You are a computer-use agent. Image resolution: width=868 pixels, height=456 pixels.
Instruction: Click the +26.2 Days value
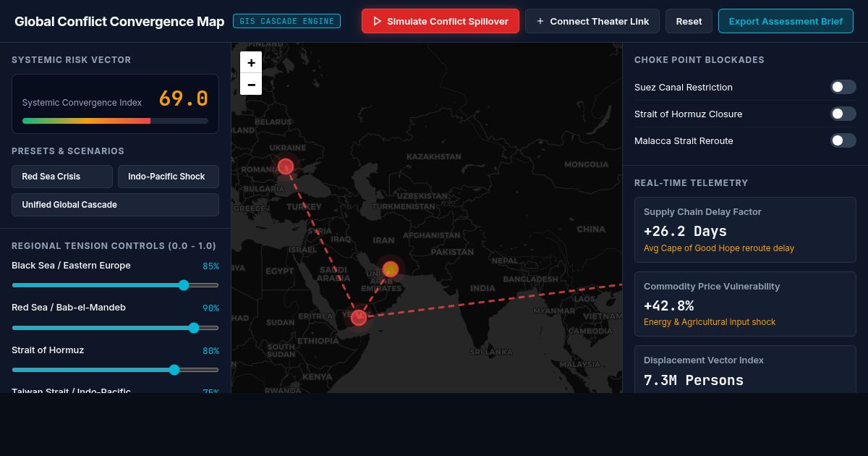[x=685, y=232]
